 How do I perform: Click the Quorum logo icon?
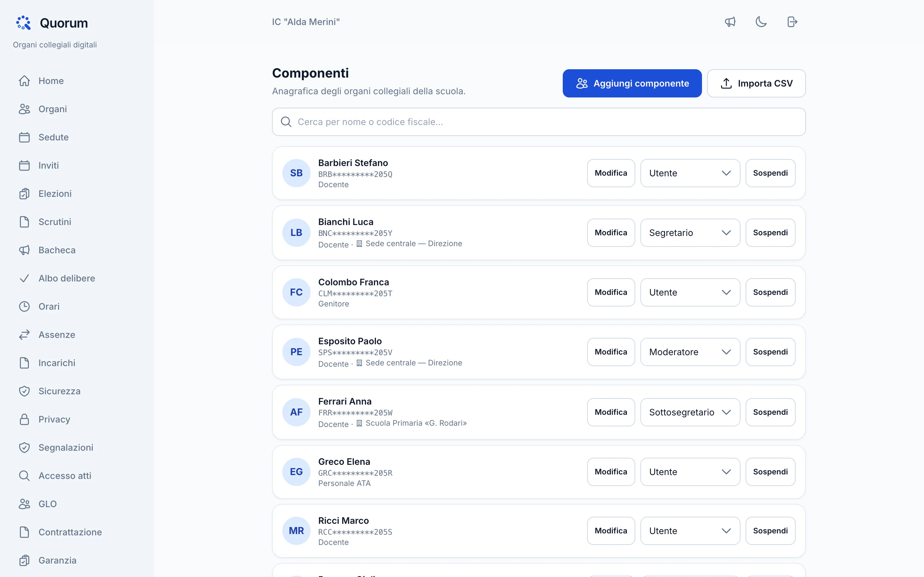(x=23, y=23)
